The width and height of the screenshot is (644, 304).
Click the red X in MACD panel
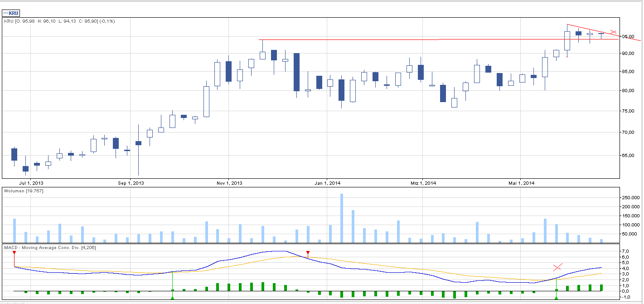557,267
